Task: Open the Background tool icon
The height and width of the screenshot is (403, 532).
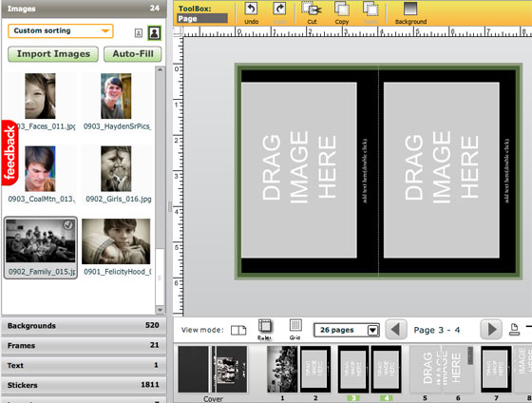Action: coord(410,9)
